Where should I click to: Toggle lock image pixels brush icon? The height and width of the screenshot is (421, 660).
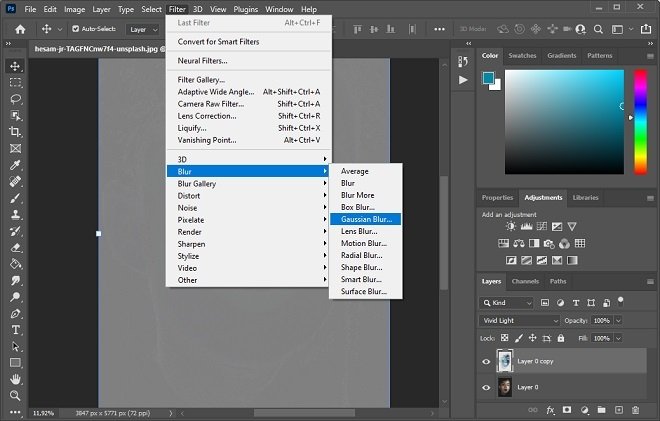click(519, 338)
